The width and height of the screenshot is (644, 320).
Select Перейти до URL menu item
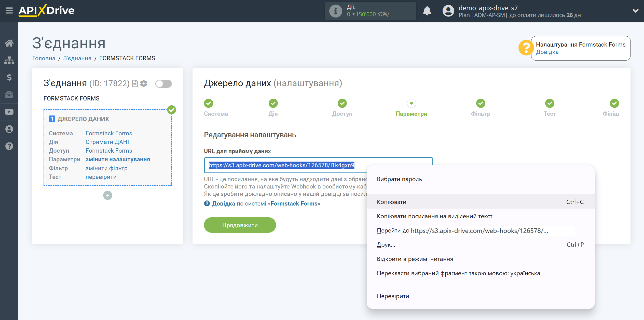(x=481, y=230)
